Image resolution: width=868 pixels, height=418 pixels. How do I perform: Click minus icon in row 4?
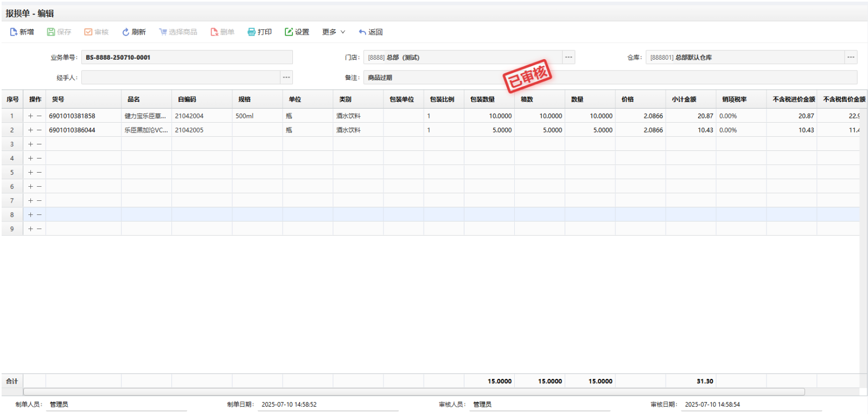(39, 159)
